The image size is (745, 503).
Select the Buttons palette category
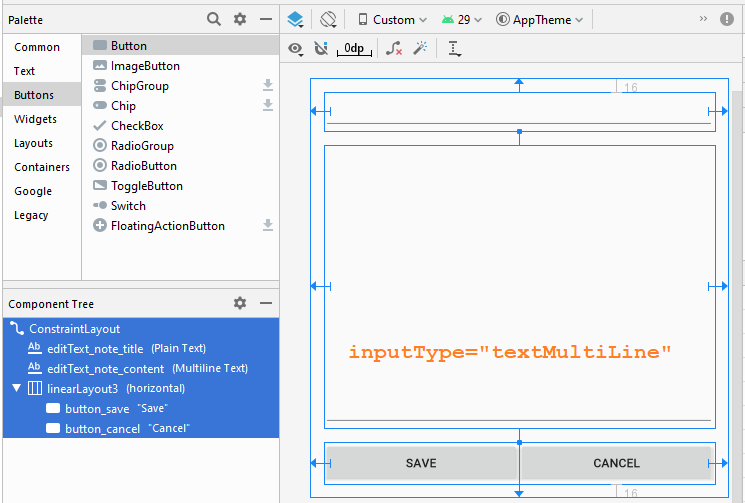(x=42, y=95)
